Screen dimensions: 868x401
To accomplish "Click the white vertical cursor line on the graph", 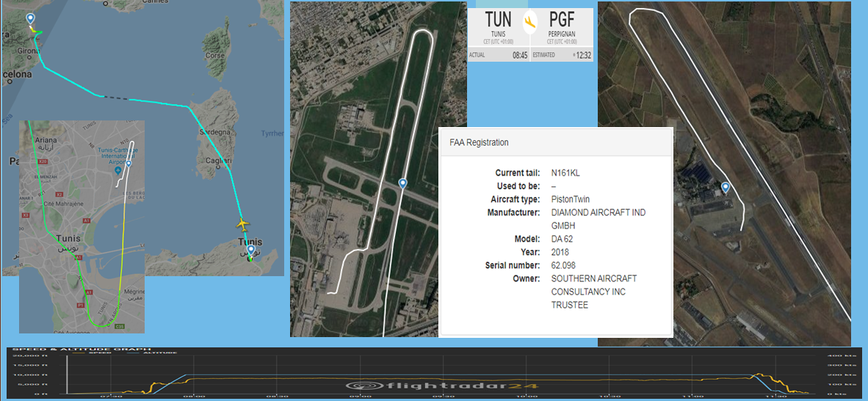I will (x=67, y=375).
